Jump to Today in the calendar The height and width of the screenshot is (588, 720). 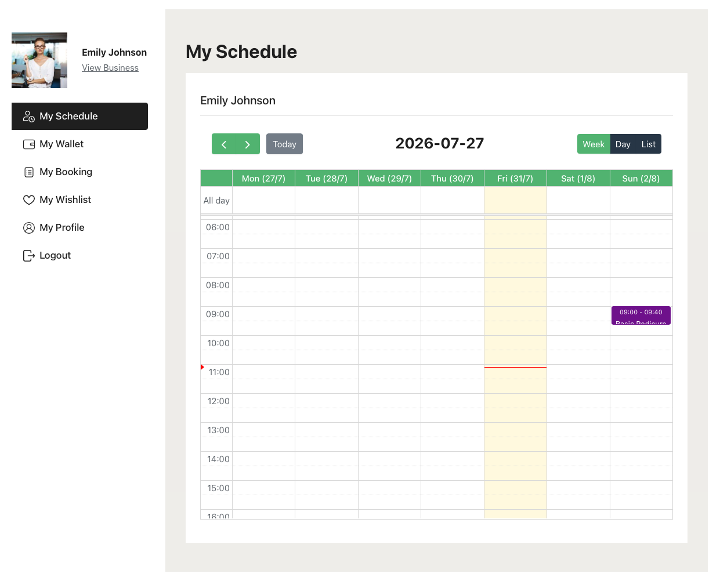[x=284, y=144]
